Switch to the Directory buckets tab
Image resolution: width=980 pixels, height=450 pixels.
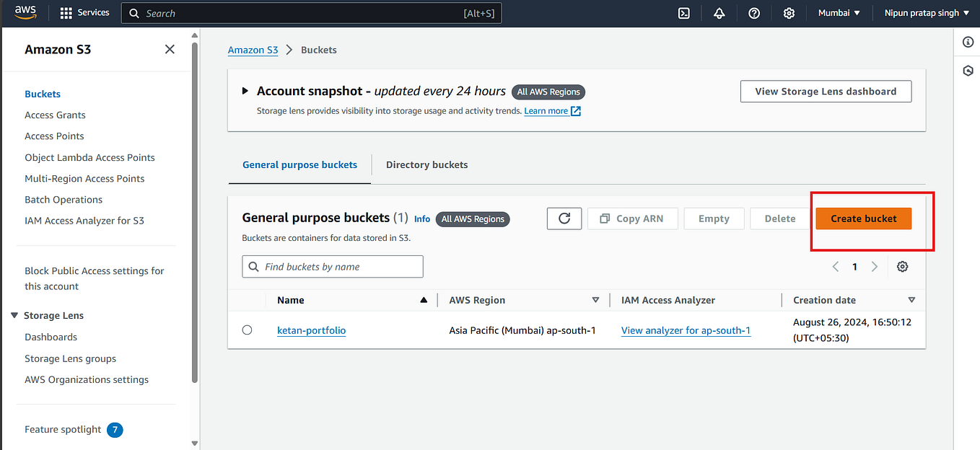click(426, 164)
